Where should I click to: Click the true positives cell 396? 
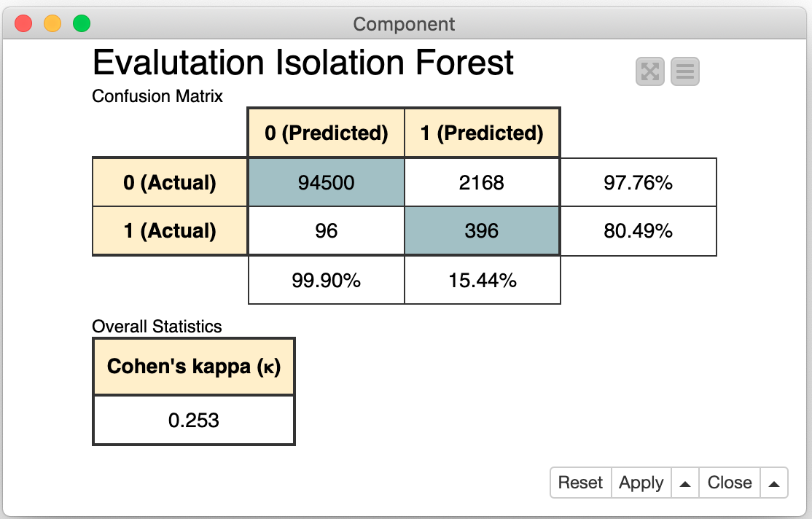coord(482,231)
